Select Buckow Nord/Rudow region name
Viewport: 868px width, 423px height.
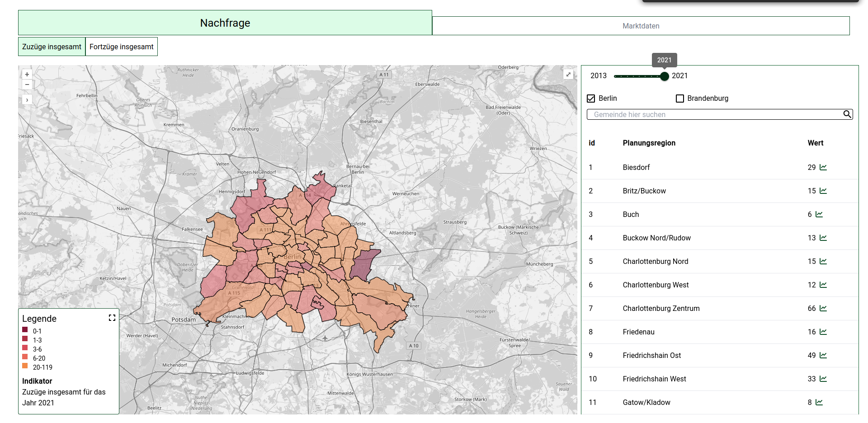pyautogui.click(x=657, y=238)
